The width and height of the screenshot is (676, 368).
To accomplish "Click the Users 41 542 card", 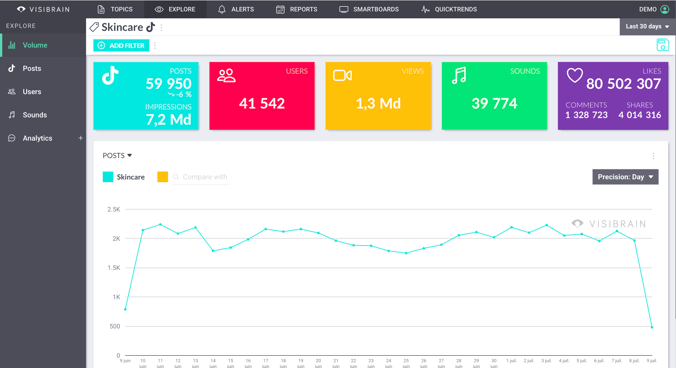I will [262, 96].
